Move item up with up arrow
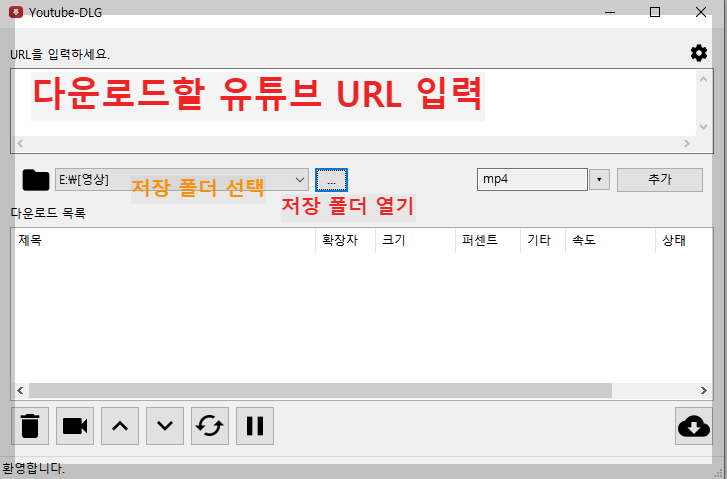 [x=120, y=426]
